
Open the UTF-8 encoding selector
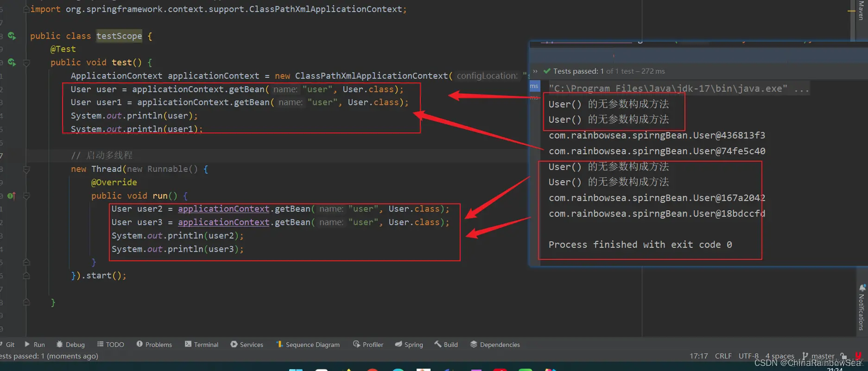point(748,356)
